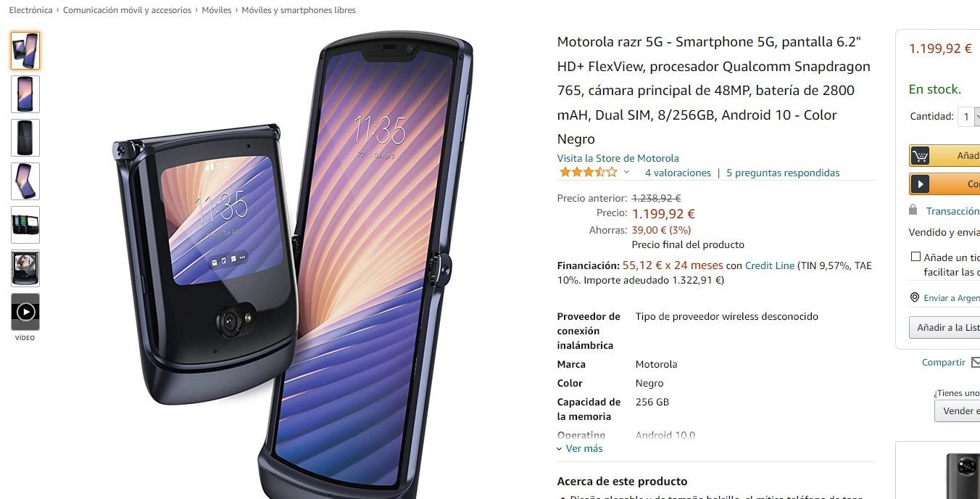
Task: Select the folded black phone thumbnail
Action: pyautogui.click(x=25, y=138)
